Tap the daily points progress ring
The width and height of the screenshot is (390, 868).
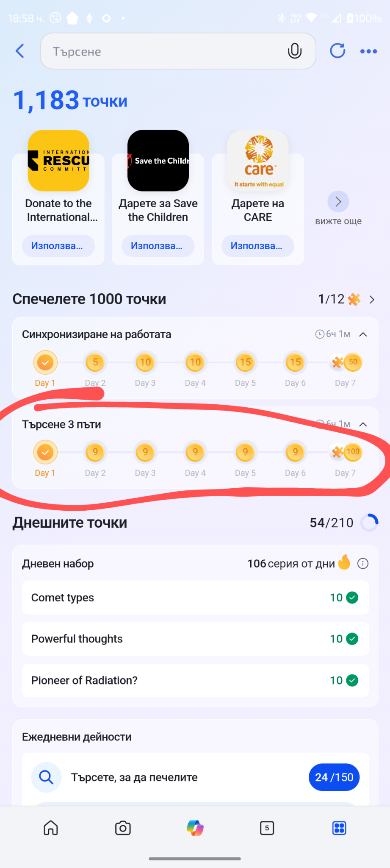tap(369, 523)
